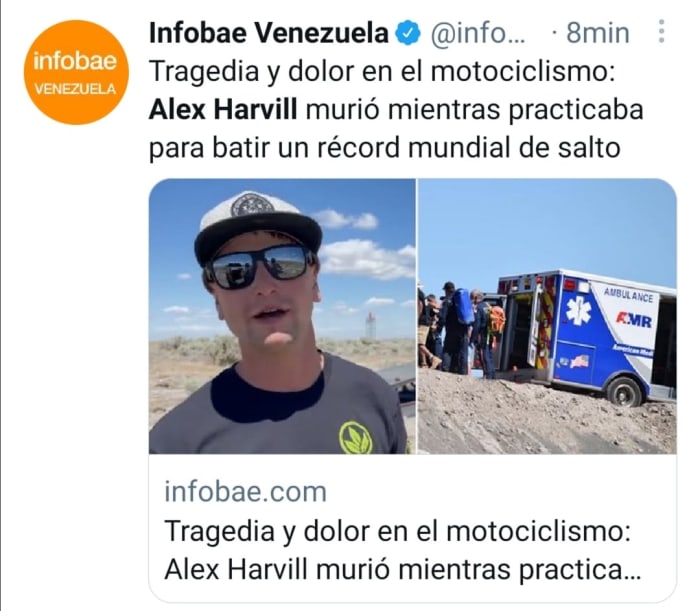Open the truncated @info... handle

click(x=478, y=33)
